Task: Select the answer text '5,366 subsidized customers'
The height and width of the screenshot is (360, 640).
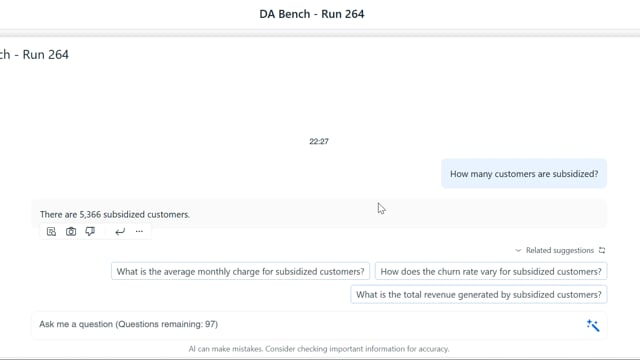Action: coord(135,214)
